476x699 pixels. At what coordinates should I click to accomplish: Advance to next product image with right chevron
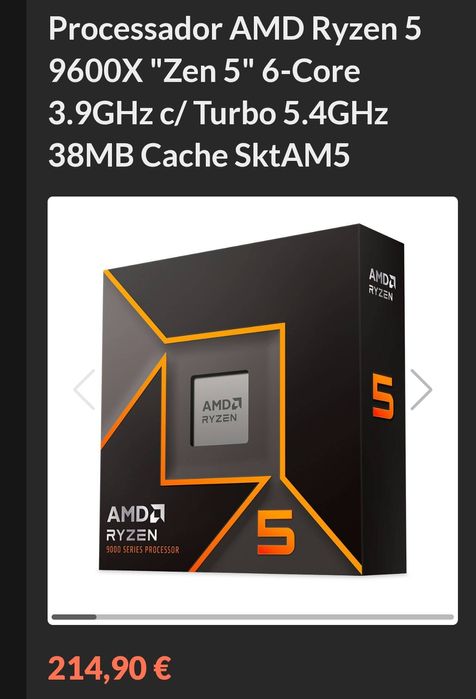[421, 389]
